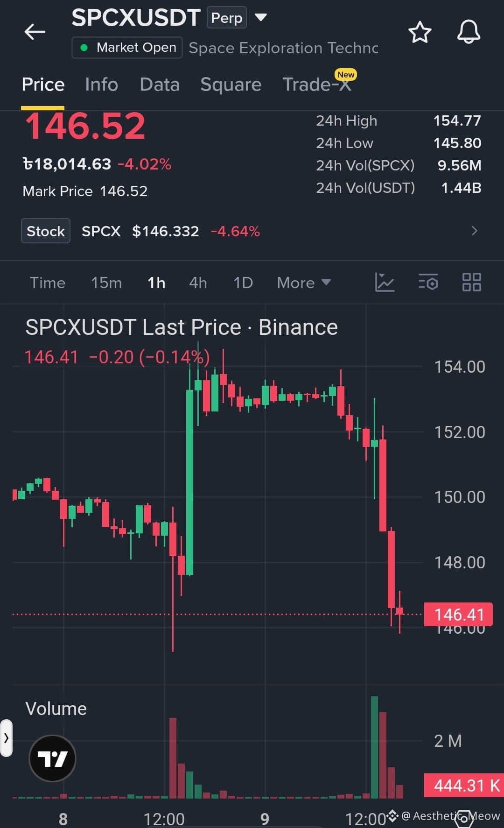
Task: Click the 146.41 current price marker
Action: tap(458, 614)
